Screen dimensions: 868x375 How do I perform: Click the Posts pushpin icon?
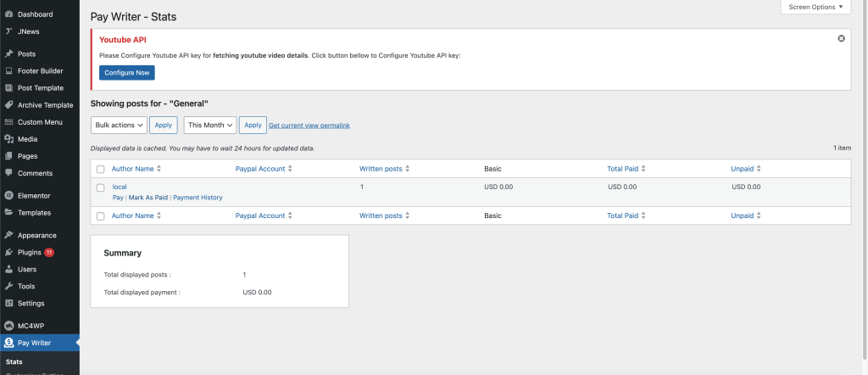coord(8,54)
